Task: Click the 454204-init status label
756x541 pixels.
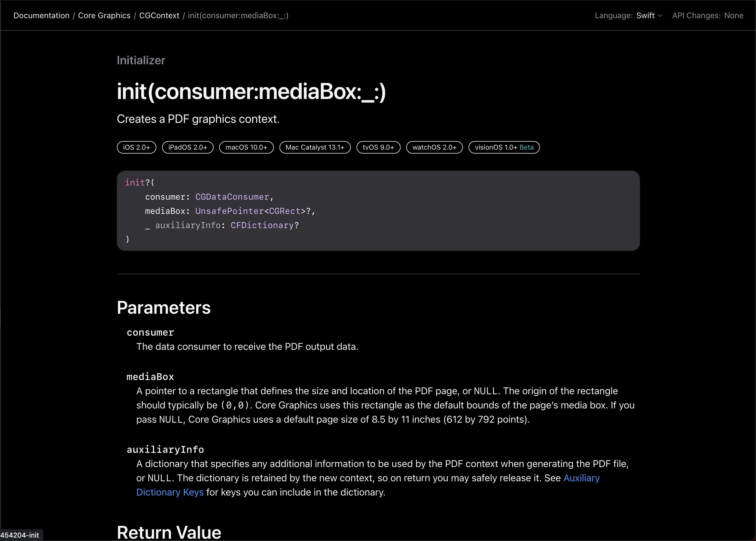Action: pos(19,535)
